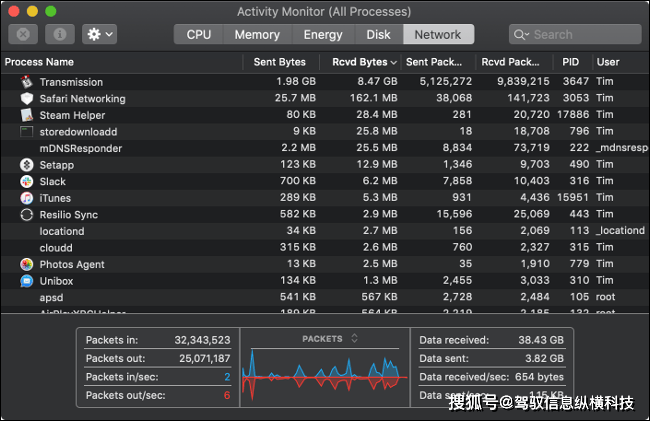650x421 pixels.
Task: Click the search magnifier icon
Action: [x=521, y=34]
